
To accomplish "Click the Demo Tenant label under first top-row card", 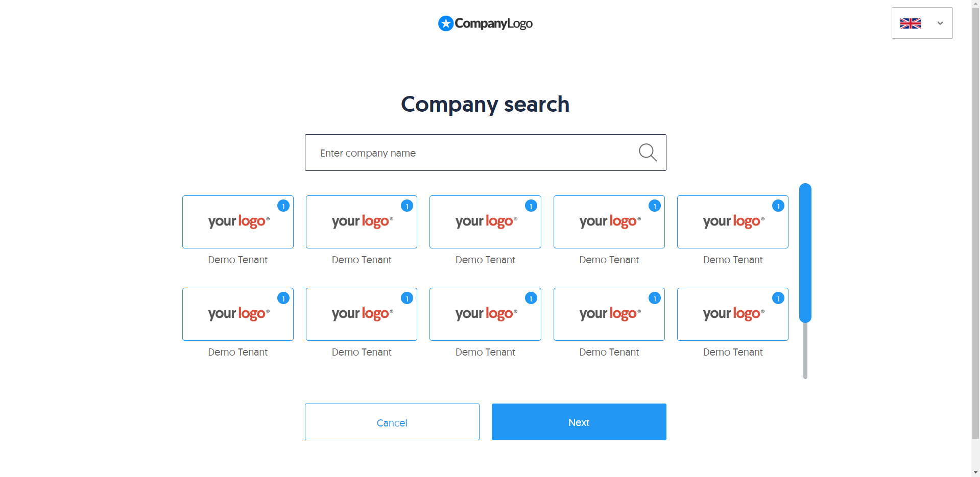I will pos(238,260).
